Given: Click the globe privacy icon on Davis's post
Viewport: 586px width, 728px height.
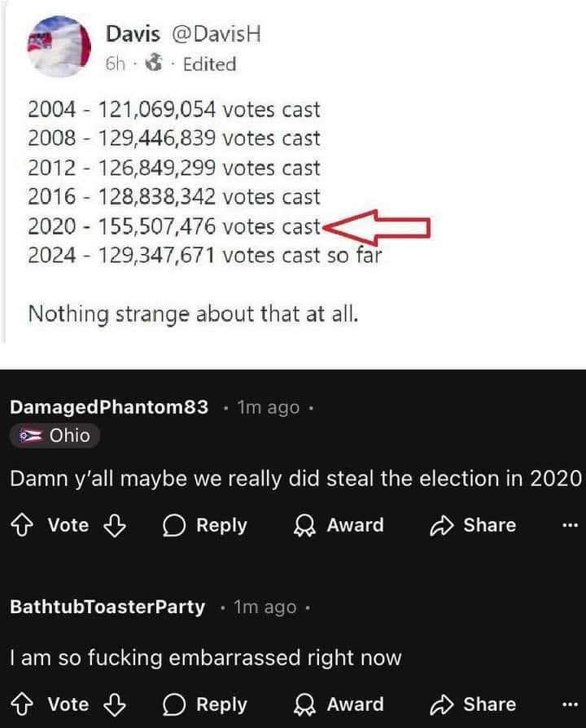Looking at the screenshot, I should coord(152,64).
